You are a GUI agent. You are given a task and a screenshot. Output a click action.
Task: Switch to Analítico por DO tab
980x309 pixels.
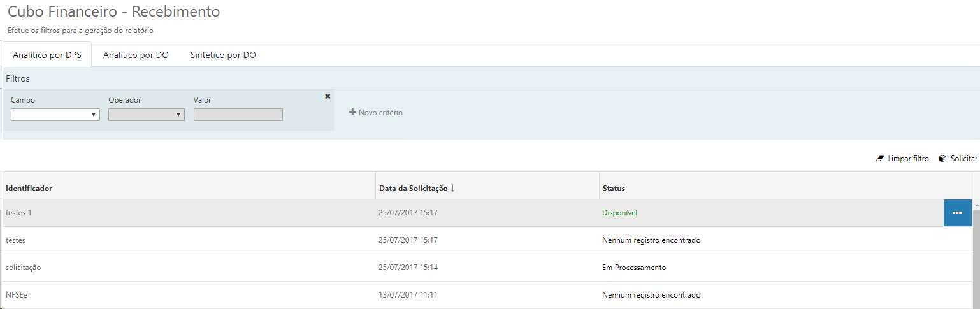tap(136, 55)
